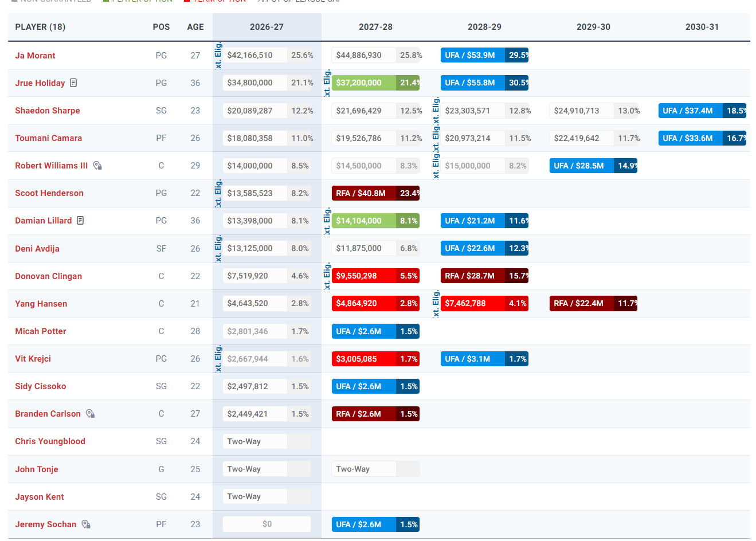
Task: Click Toumani Camara's $22,419,642 salary cell
Action: pos(594,138)
